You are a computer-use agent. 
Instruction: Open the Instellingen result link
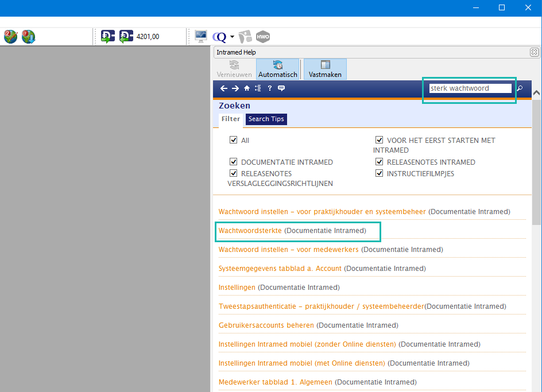tap(237, 288)
